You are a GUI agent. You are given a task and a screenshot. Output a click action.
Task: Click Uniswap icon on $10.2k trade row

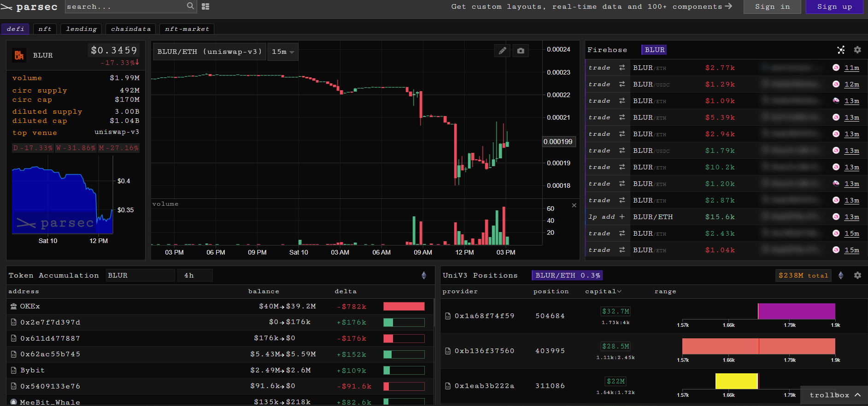[x=836, y=167]
